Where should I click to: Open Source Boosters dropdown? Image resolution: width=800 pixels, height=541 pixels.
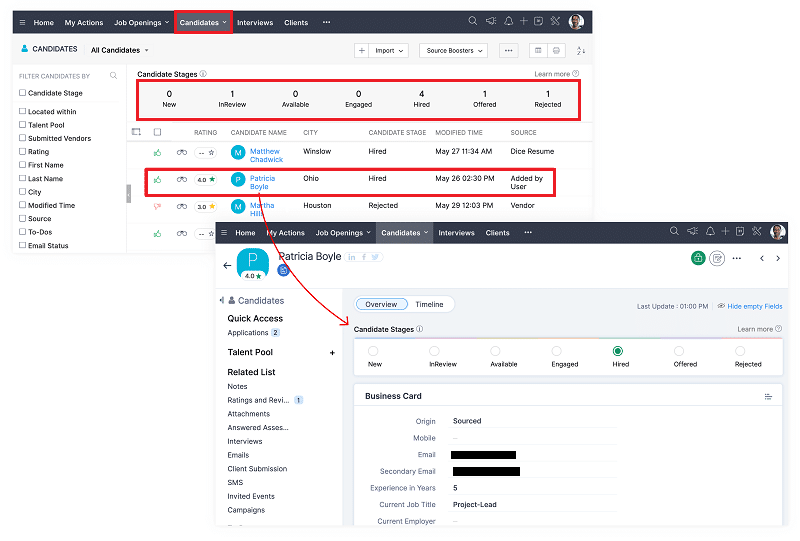coord(454,51)
